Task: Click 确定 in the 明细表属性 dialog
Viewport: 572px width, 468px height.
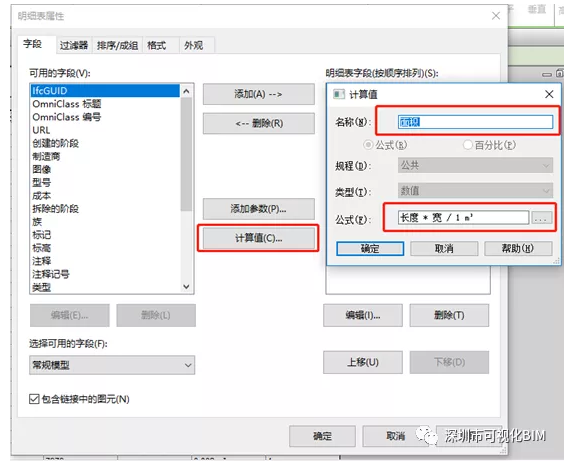Action: coord(322,436)
